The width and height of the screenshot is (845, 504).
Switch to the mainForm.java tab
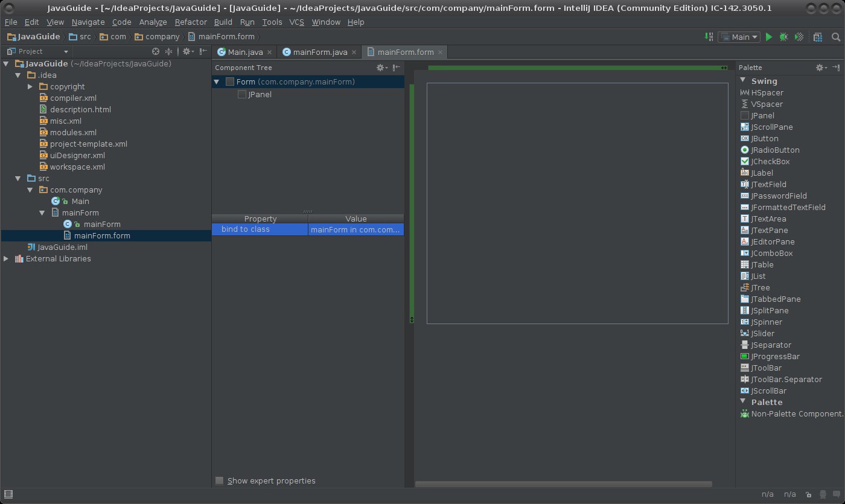point(320,52)
